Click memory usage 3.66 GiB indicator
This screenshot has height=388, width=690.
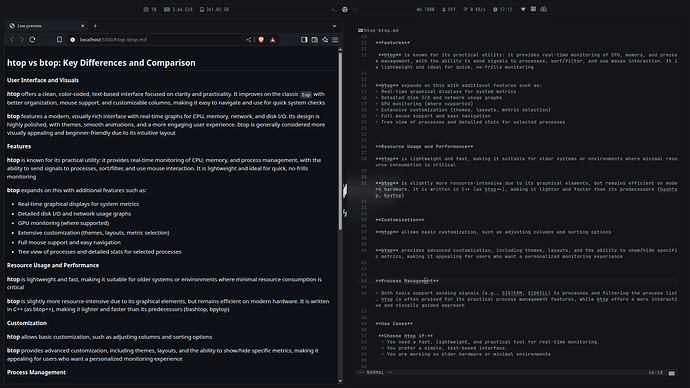[178, 9]
